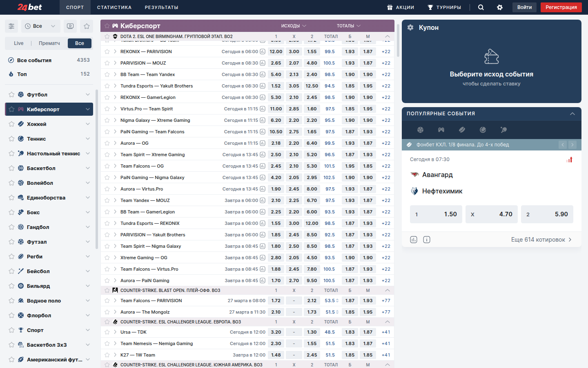The width and height of the screenshot is (588, 368).
Task: Toggle favorite star for Футбол
Action: tap(11, 95)
